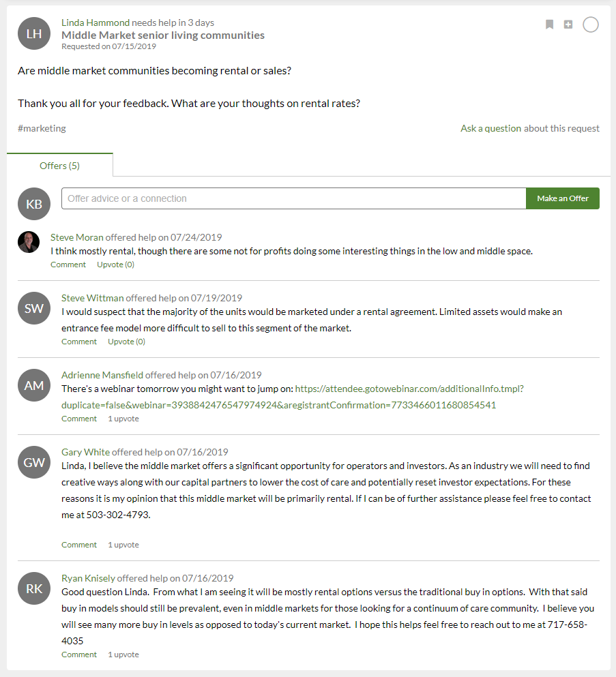The height and width of the screenshot is (677, 616).
Task: Open Ryan Knisely's profile name link
Action: tap(88, 578)
